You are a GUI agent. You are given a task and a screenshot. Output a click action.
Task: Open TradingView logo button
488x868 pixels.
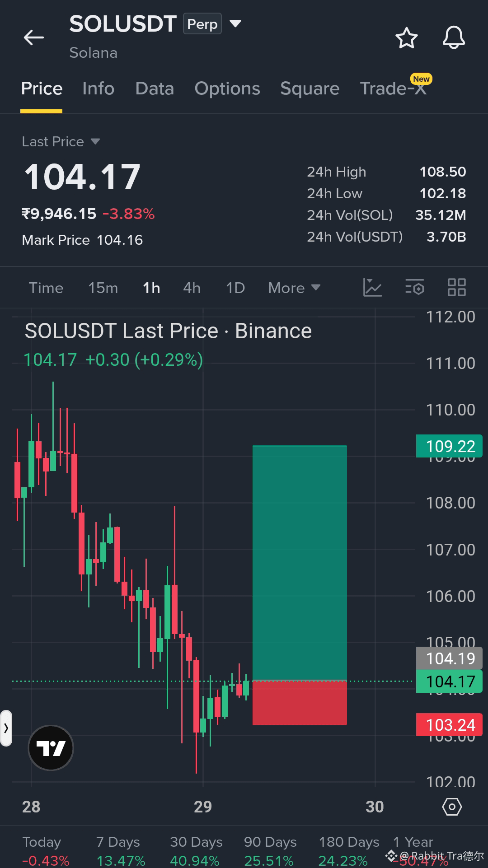pyautogui.click(x=51, y=748)
